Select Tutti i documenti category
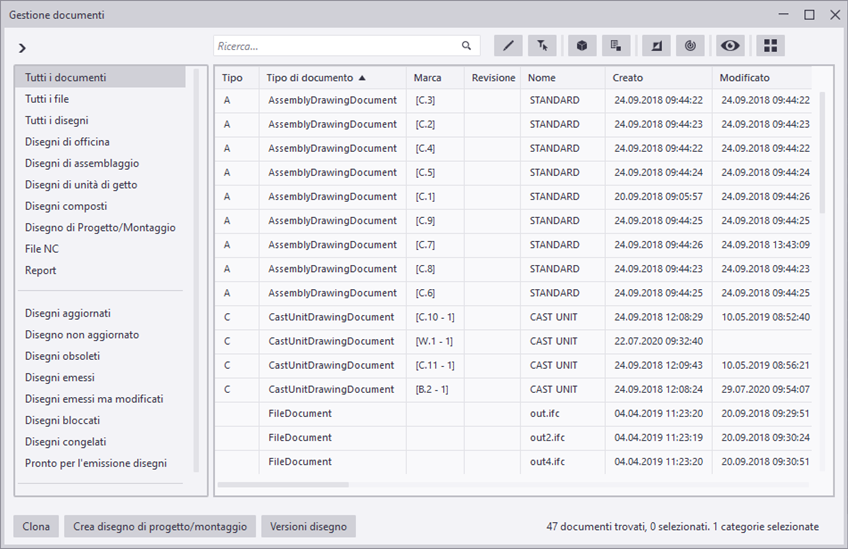The height and width of the screenshot is (549, 848). click(100, 77)
